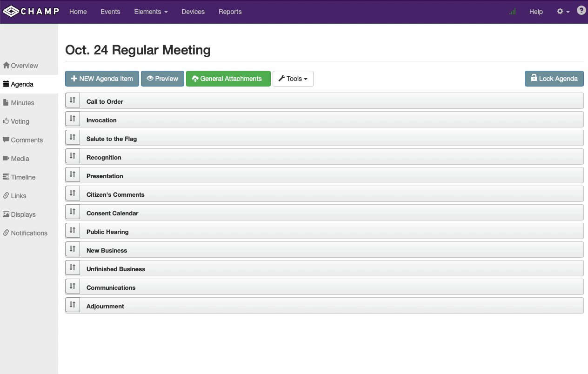This screenshot has width=588, height=374.
Task: Click the reorder icon for Presentation
Action: pos(73,175)
